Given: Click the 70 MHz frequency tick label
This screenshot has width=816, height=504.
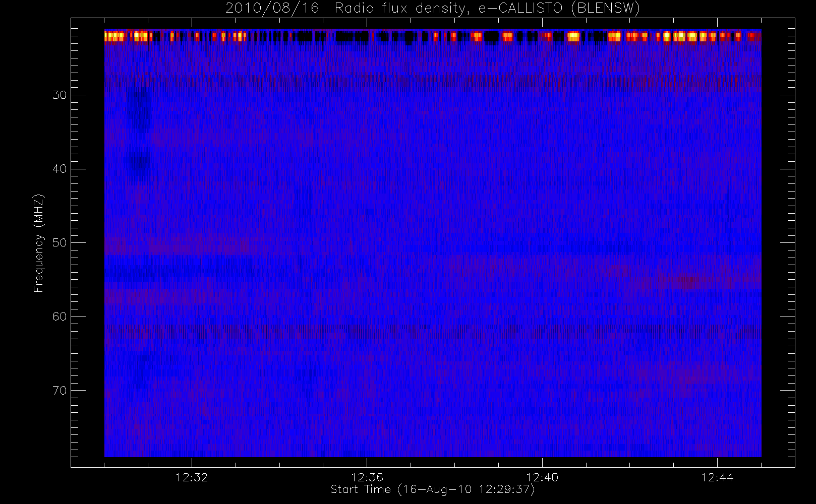Looking at the screenshot, I should tap(60, 391).
